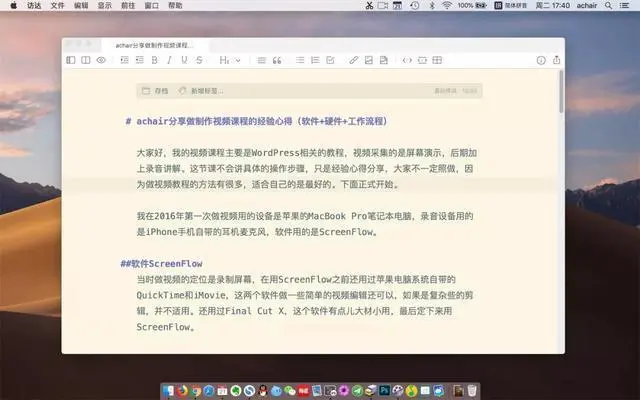Image resolution: width=640 pixels, height=400 pixels.
Task: Click the 存档 folder button
Action: (155, 91)
